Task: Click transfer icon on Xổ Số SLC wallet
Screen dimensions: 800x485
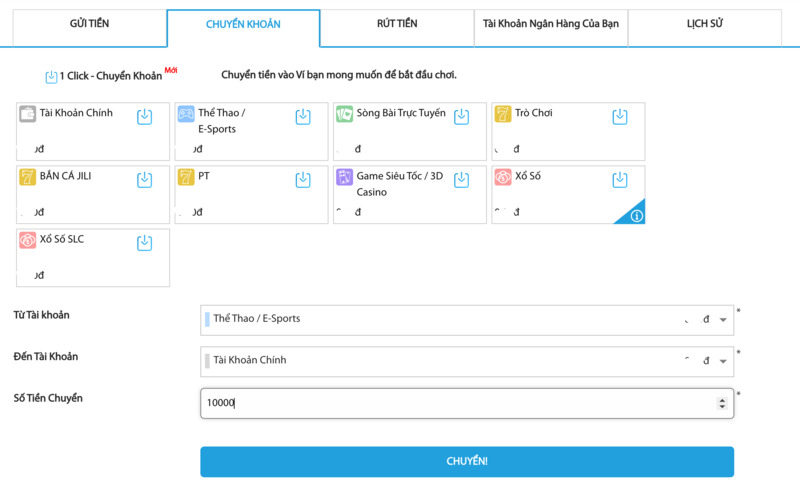Action: pyautogui.click(x=145, y=243)
